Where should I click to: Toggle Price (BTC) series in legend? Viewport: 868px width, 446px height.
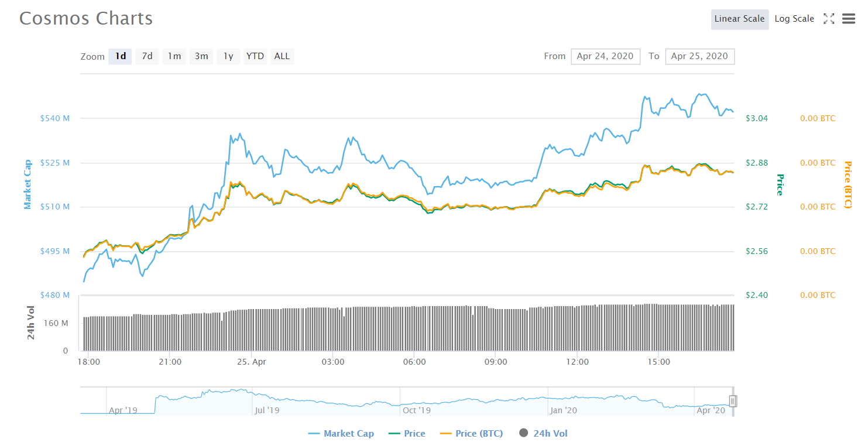[x=471, y=434]
